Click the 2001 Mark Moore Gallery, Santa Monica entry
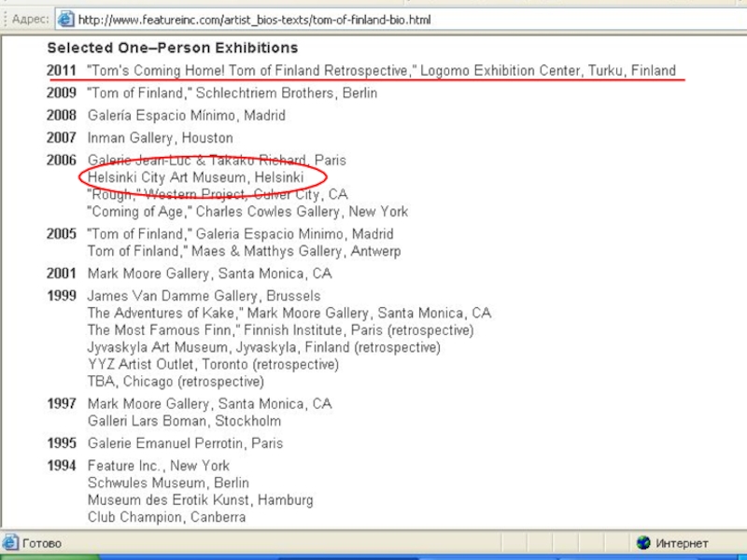Viewport: 747px width, 560px height. (209, 273)
